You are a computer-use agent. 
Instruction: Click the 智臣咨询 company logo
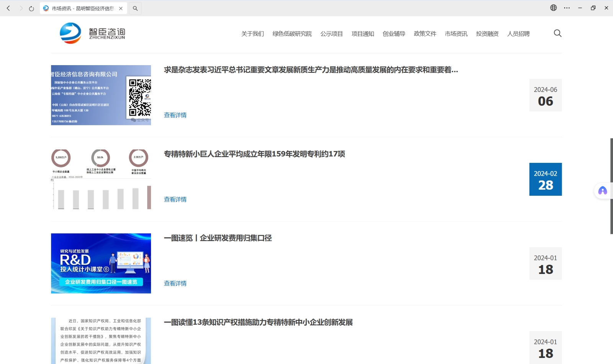(92, 33)
